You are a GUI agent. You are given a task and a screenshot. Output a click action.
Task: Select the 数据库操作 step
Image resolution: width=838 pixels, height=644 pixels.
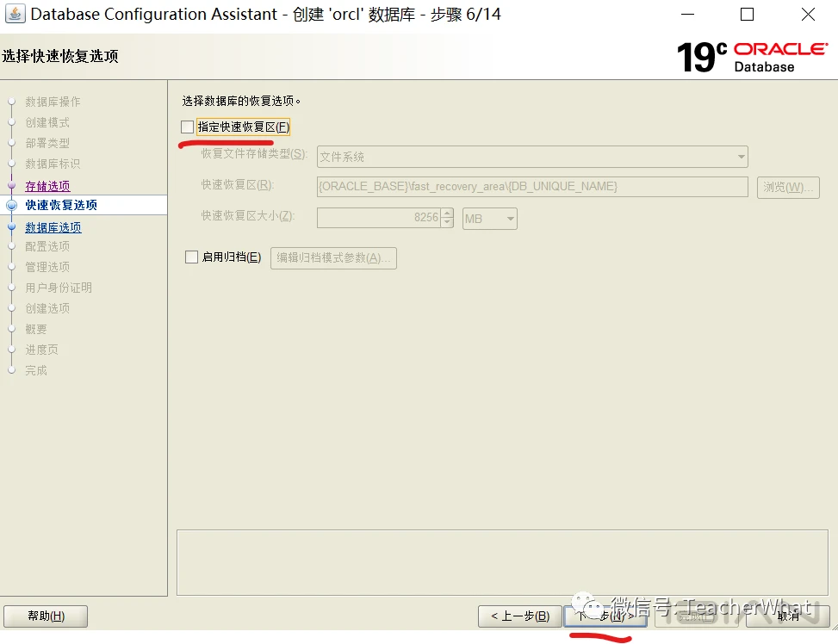point(53,102)
